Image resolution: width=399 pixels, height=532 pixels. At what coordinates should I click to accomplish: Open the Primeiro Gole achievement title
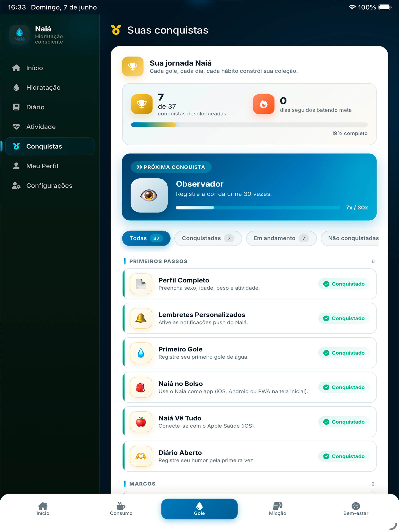tap(180, 349)
